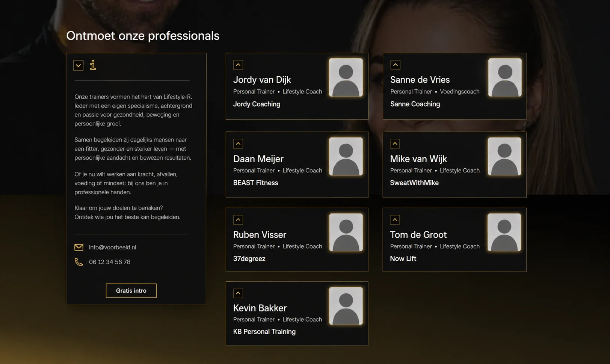Toggle the chevron on Kevin Bakker card
This screenshot has width=610, height=364.
pos(238,293)
